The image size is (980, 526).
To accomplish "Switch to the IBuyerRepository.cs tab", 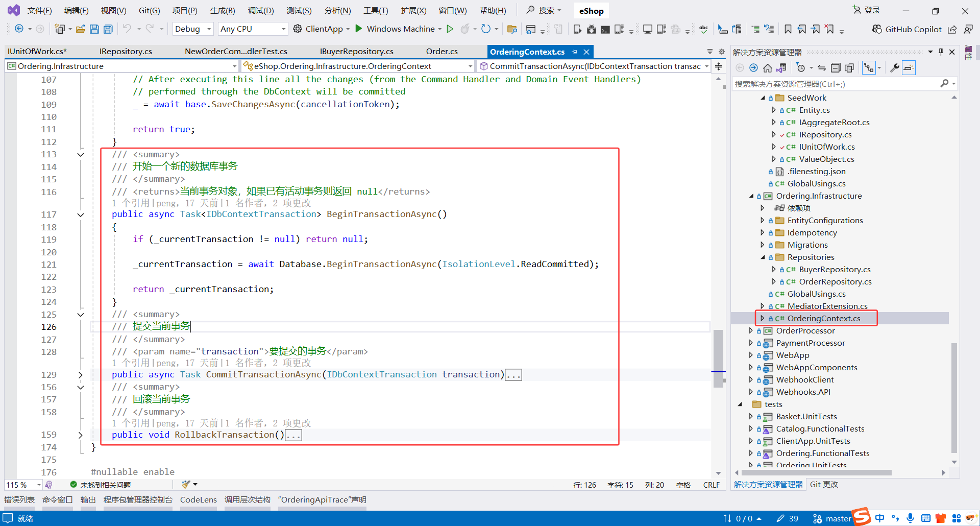I will click(357, 52).
